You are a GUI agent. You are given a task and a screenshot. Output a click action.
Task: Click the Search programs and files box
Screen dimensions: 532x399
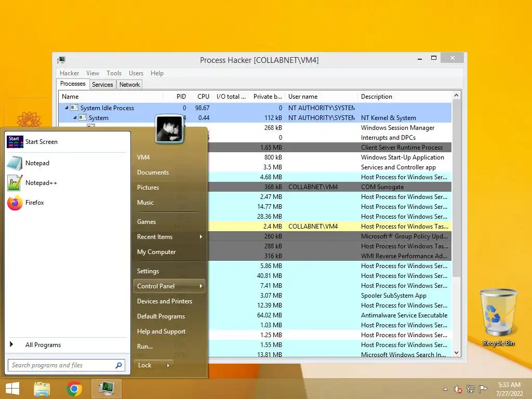click(x=66, y=365)
